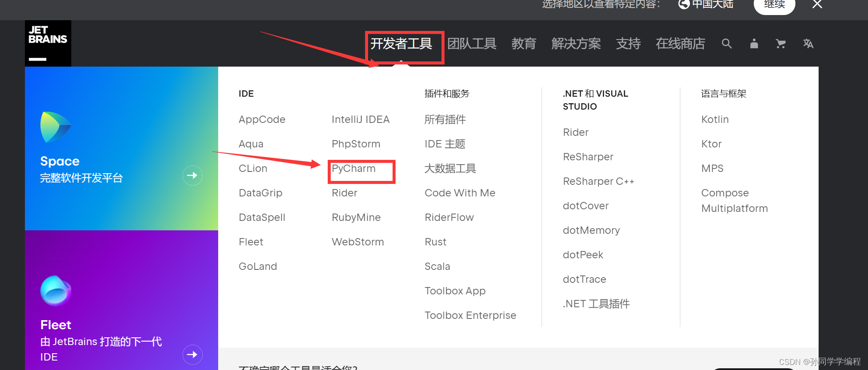Open the dotPeek link

tap(583, 255)
